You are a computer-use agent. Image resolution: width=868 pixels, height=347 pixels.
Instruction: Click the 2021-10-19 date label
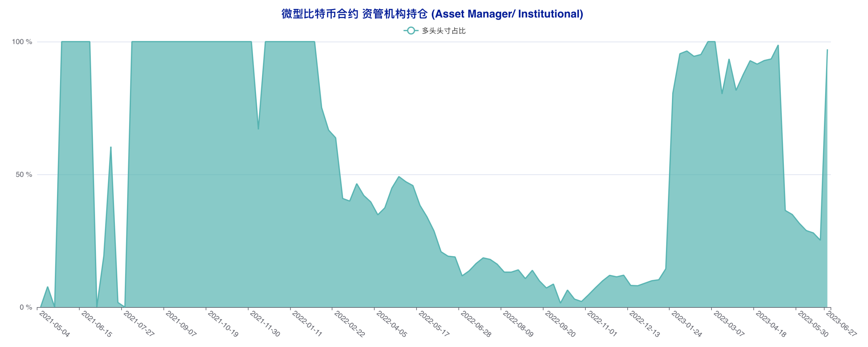[x=223, y=324]
